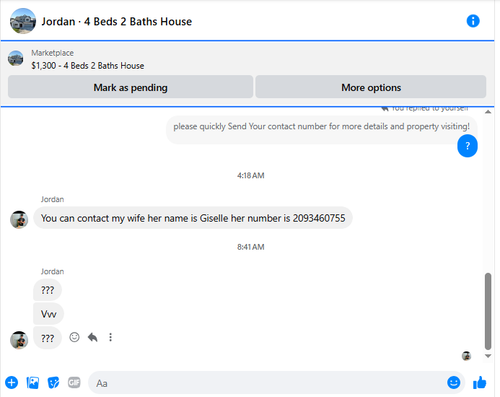
Task: Open the More options button
Action: (x=371, y=87)
